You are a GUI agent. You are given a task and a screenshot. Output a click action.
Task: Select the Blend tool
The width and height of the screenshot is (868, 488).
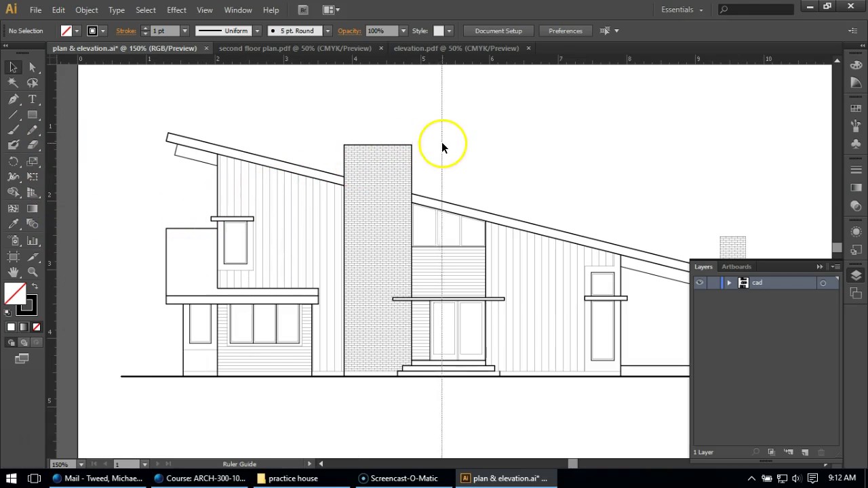tap(33, 224)
